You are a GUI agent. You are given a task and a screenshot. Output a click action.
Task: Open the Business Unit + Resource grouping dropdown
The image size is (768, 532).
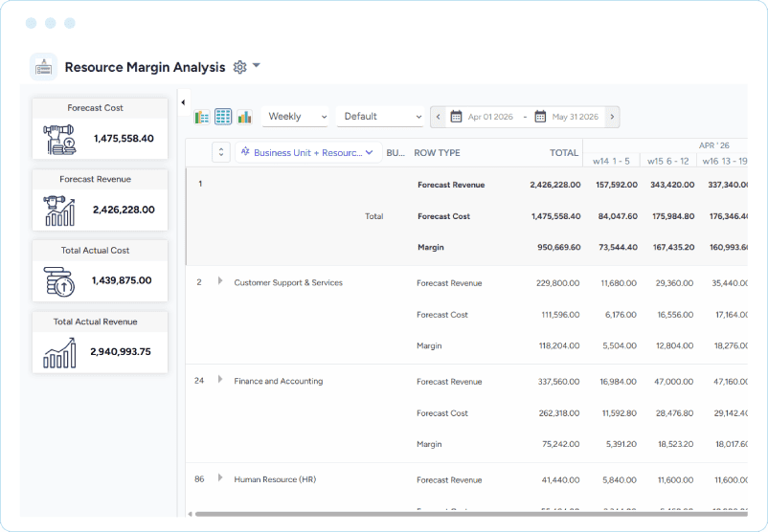point(308,153)
